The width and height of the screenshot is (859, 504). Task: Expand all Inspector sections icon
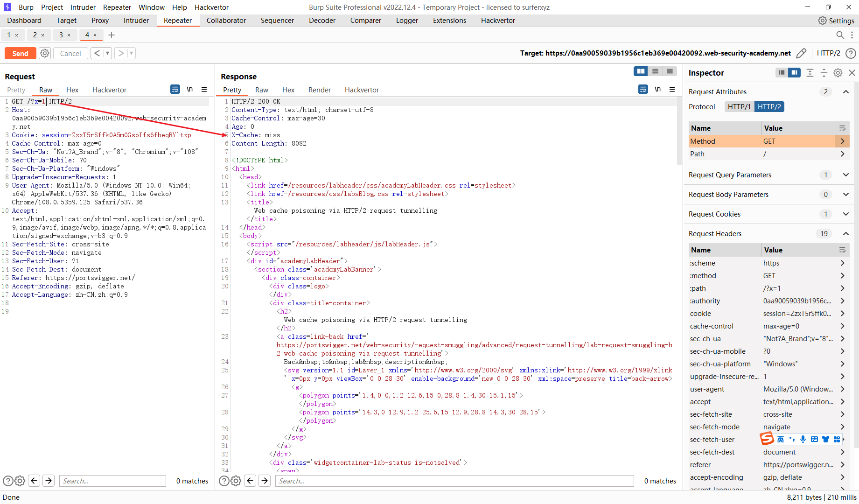(810, 73)
